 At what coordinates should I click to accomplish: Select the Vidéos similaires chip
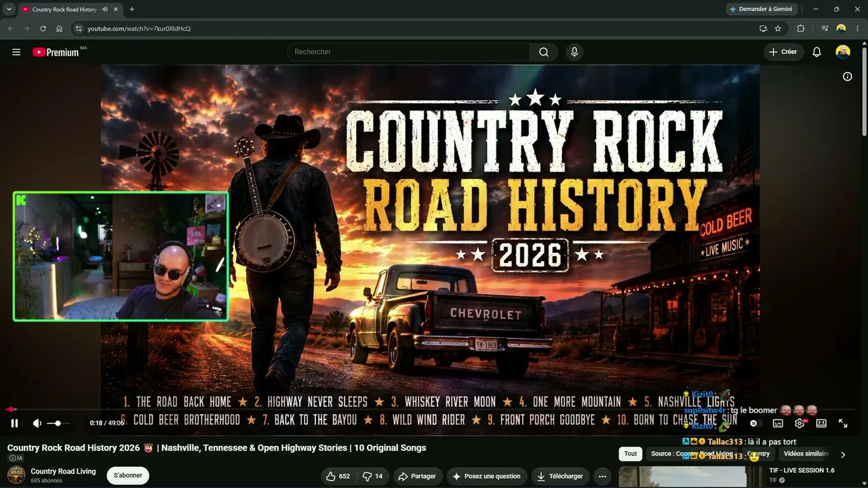[x=806, y=454]
